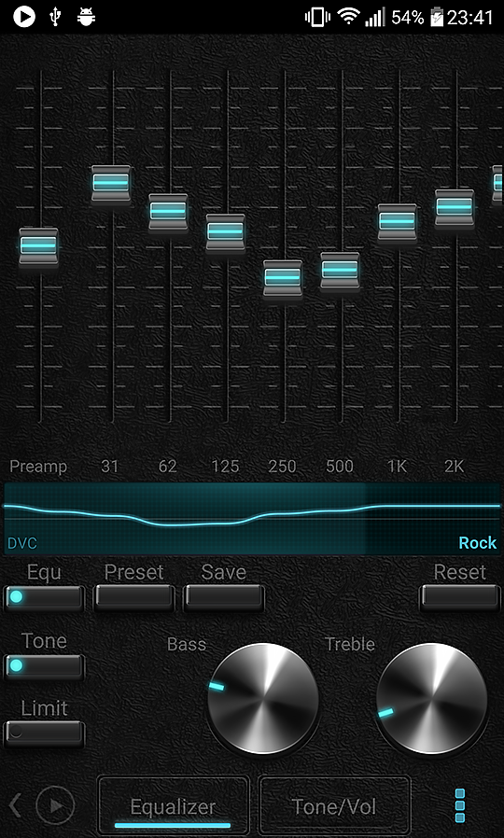
Task: Click the Save button
Action: 224,598
